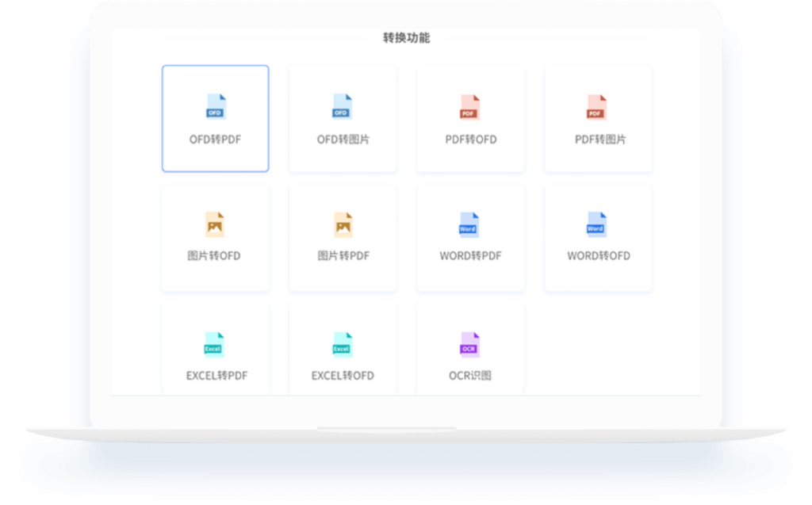Image resolution: width=812 pixels, height=505 pixels.
Task: Choose the OFD转图片 label
Action: [x=343, y=140]
